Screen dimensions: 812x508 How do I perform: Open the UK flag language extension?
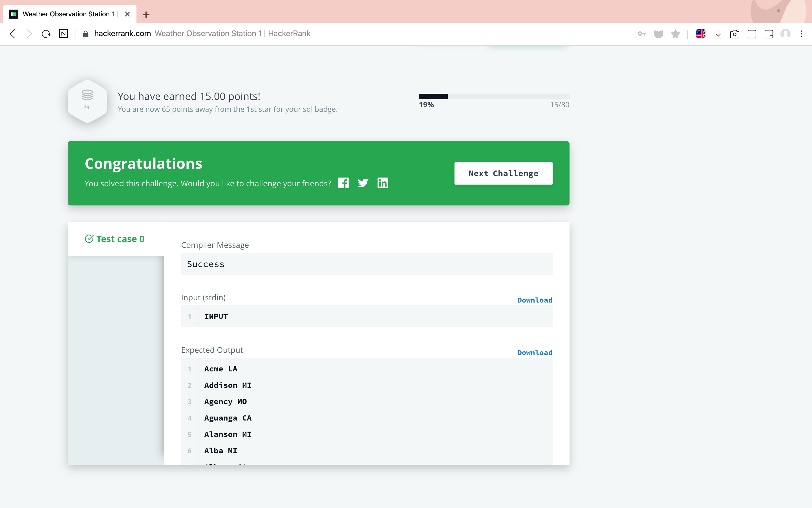click(x=701, y=34)
